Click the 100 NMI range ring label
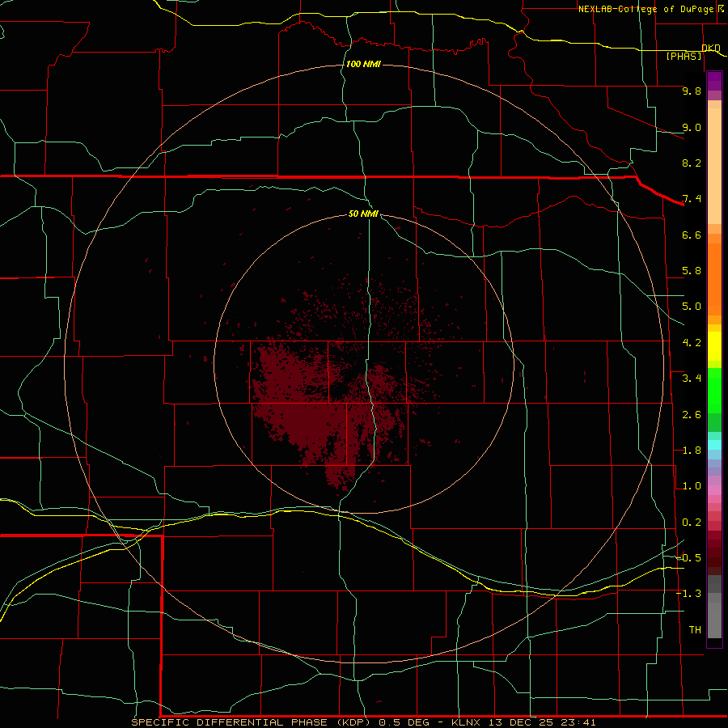The height and width of the screenshot is (728, 728). tap(363, 64)
